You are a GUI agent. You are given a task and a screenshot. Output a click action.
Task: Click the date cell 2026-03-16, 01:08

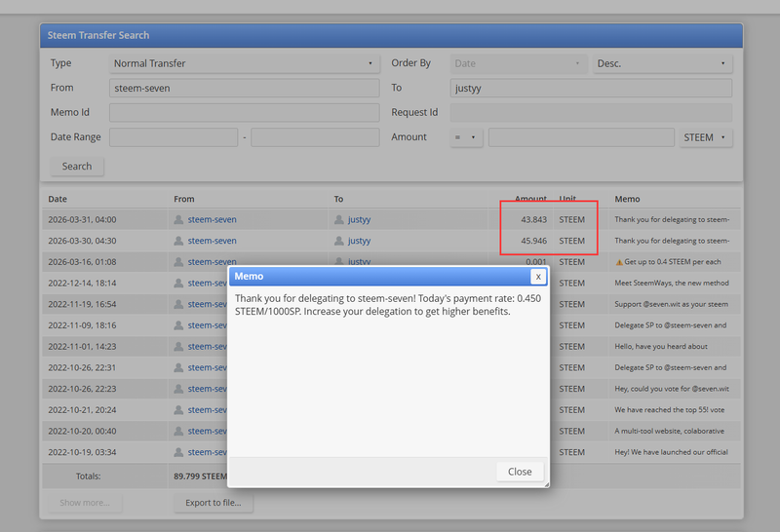(x=82, y=262)
